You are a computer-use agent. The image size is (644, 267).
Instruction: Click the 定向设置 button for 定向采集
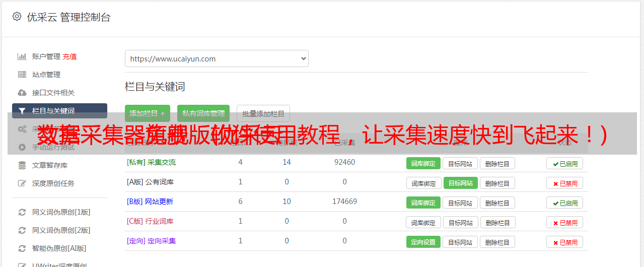pyautogui.click(x=423, y=242)
